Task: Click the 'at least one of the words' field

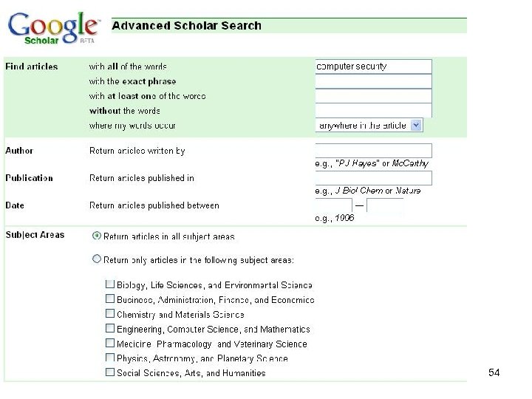Action: (373, 96)
